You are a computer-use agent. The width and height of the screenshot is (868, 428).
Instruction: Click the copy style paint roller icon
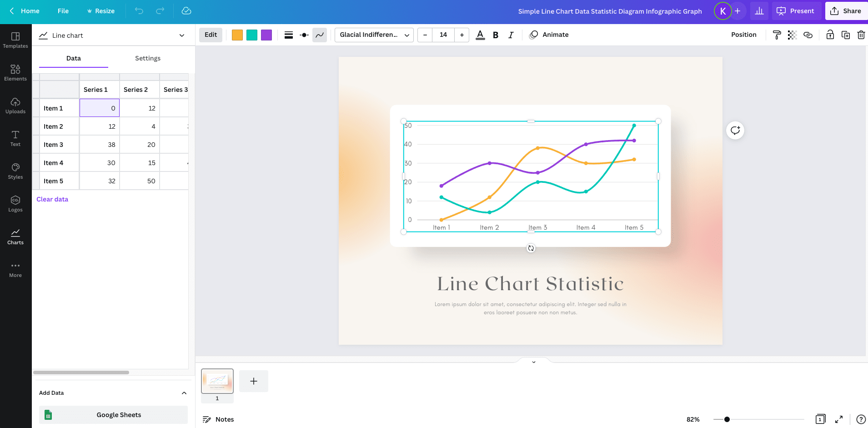777,35
